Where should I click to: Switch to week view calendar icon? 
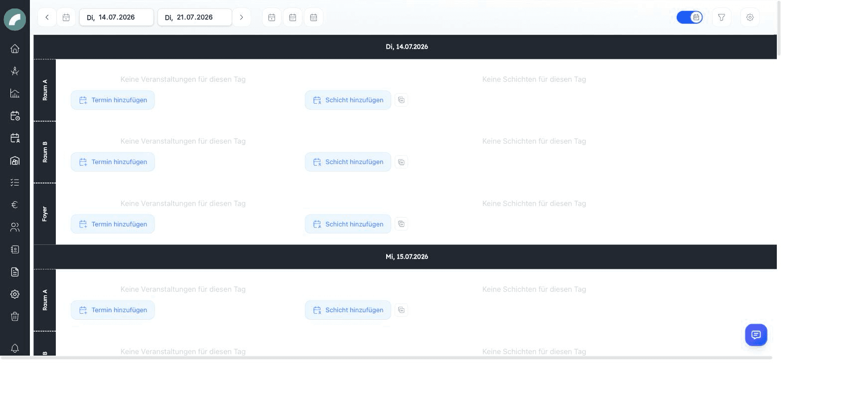pyautogui.click(x=292, y=17)
